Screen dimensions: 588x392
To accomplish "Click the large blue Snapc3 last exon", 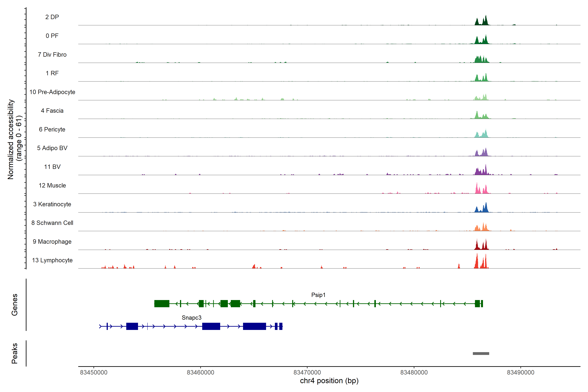I will click(254, 326).
